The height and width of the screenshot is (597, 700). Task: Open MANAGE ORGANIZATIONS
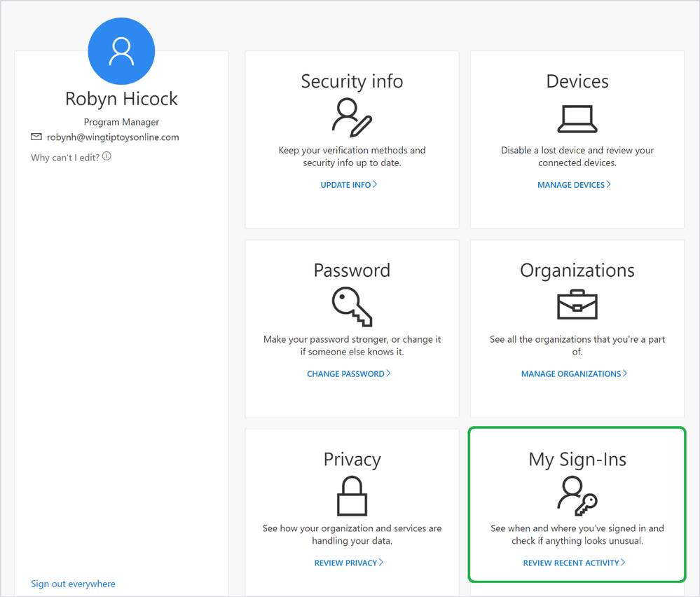coord(570,373)
